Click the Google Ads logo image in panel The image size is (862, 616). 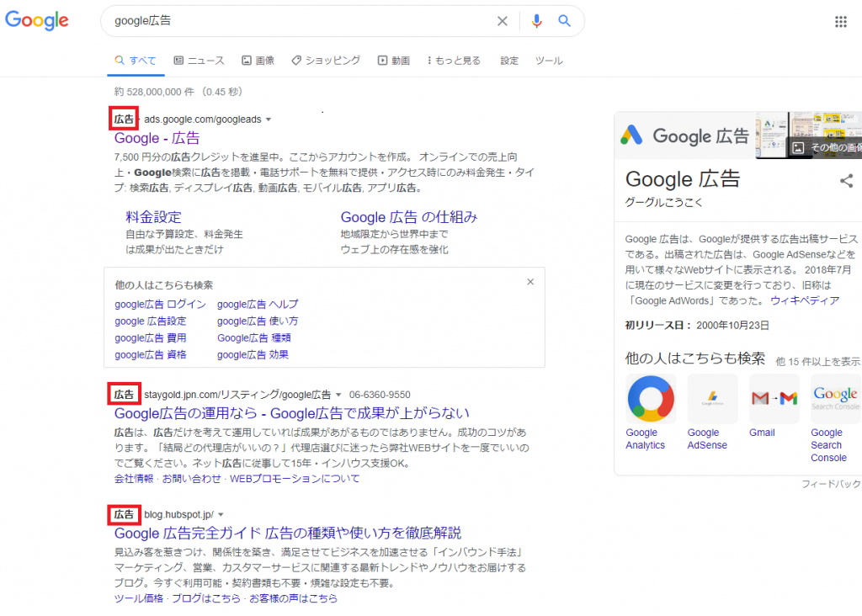pyautogui.click(x=685, y=135)
